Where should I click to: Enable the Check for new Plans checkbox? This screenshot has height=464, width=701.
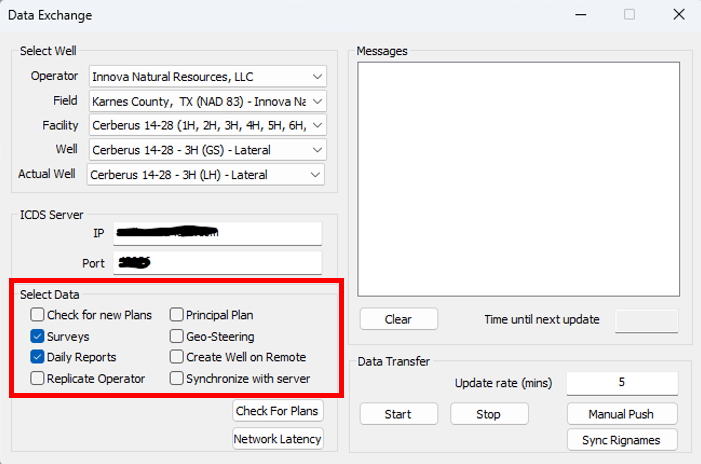pyautogui.click(x=37, y=315)
